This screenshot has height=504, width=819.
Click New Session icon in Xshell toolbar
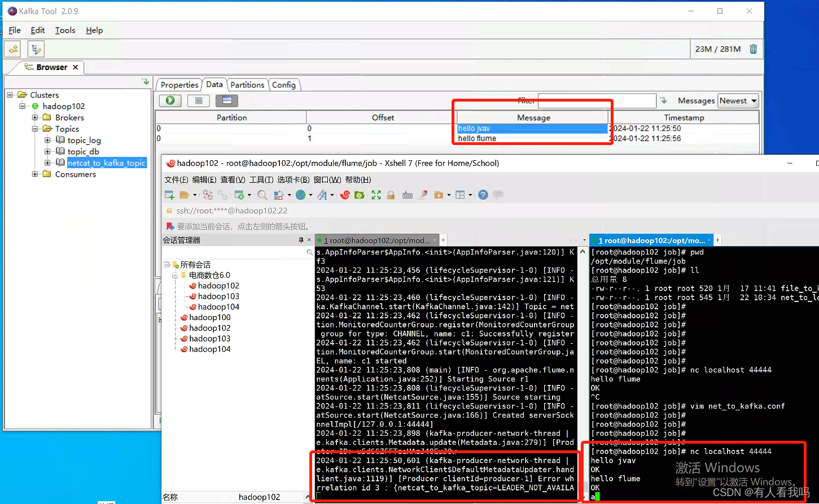point(169,195)
